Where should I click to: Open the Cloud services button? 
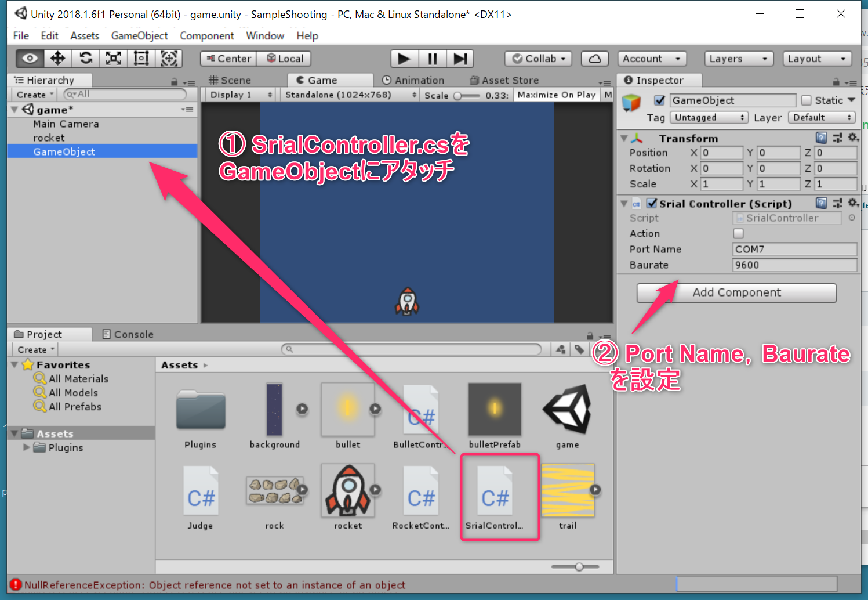click(595, 59)
